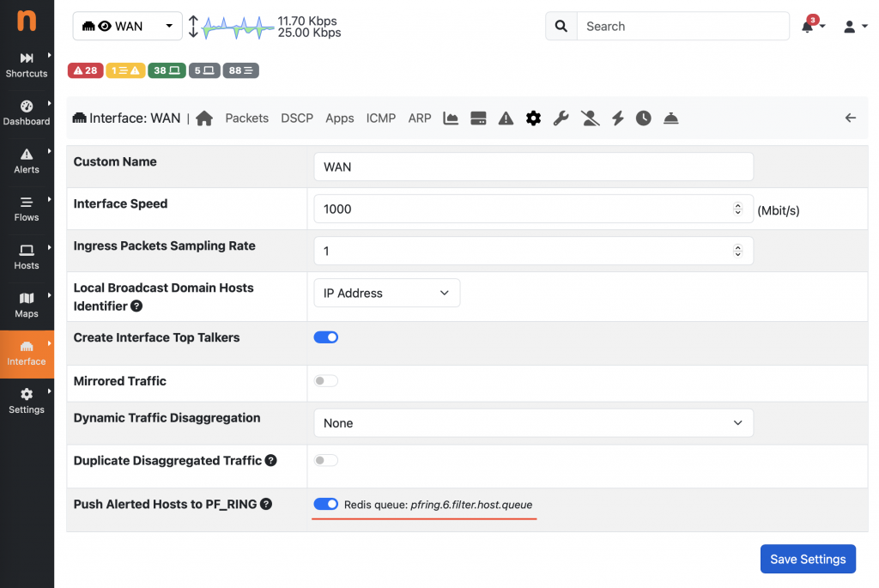Viewport: 879px width, 588px height.
Task: Open interface traffic chart icon
Action: (451, 118)
